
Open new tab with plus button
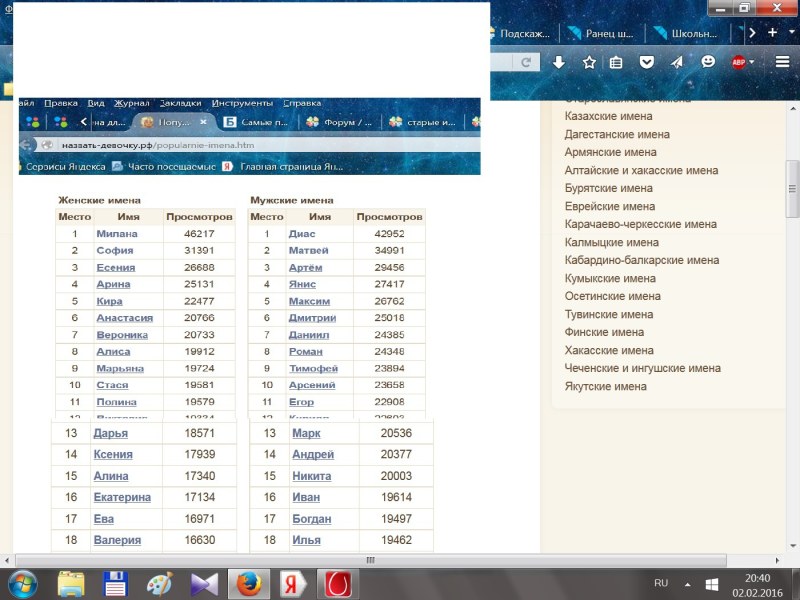773,32
